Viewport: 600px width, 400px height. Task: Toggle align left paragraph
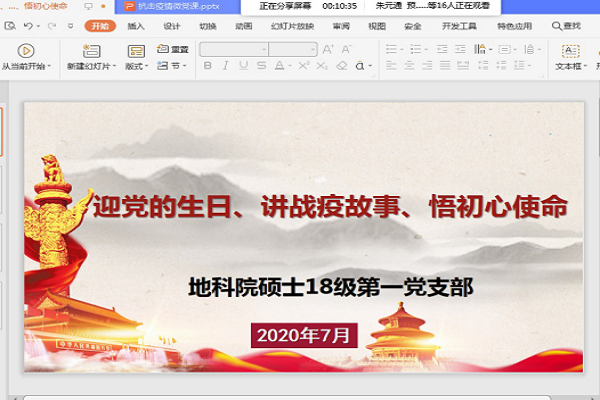tap(391, 66)
